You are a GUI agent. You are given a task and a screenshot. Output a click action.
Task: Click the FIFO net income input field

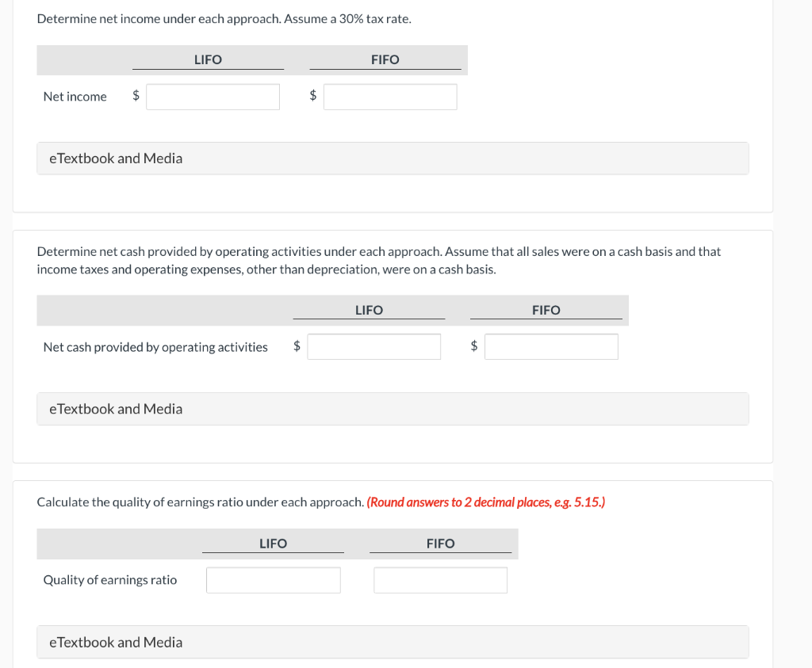[389, 96]
